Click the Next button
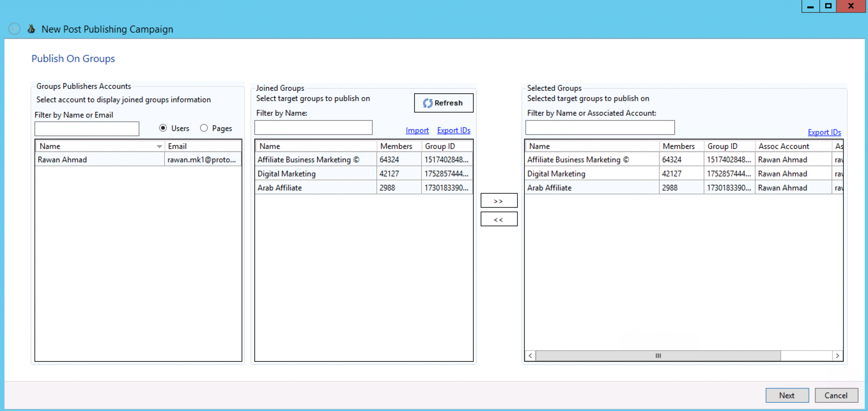Image resolution: width=868 pixels, height=411 pixels. tap(787, 395)
